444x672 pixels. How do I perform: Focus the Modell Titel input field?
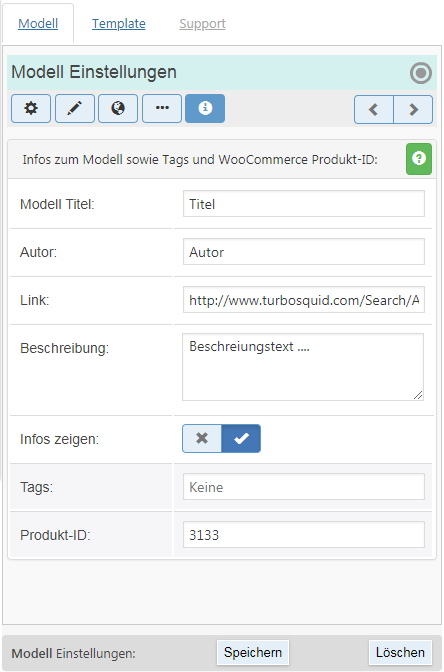click(304, 204)
